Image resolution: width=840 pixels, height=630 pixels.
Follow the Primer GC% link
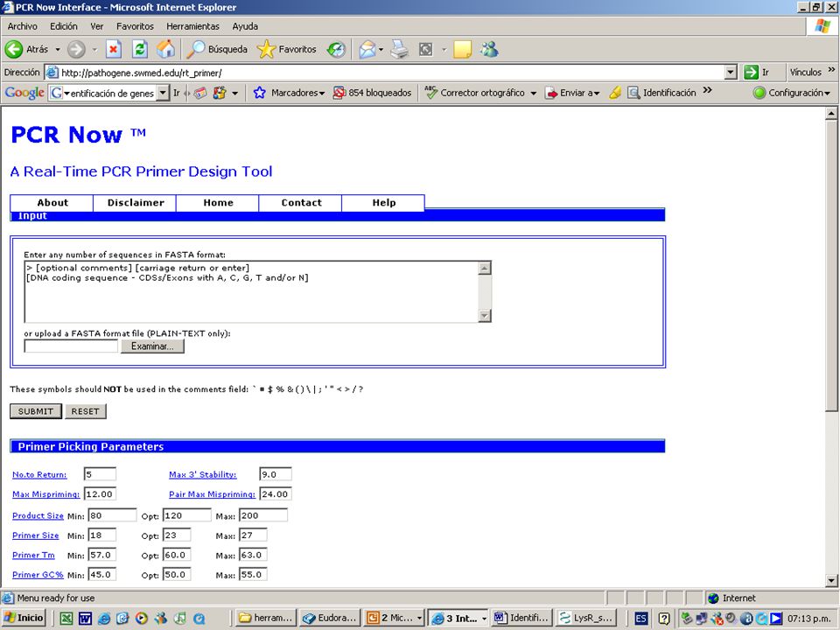point(38,575)
